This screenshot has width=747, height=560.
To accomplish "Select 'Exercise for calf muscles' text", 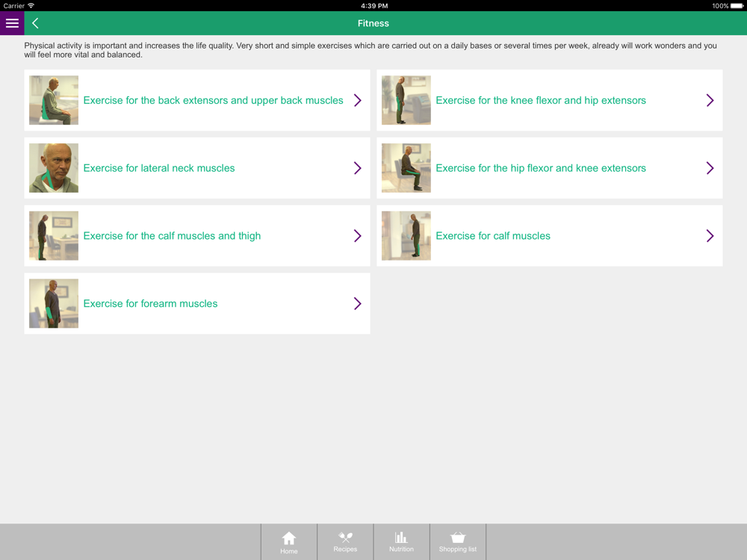I will (493, 236).
